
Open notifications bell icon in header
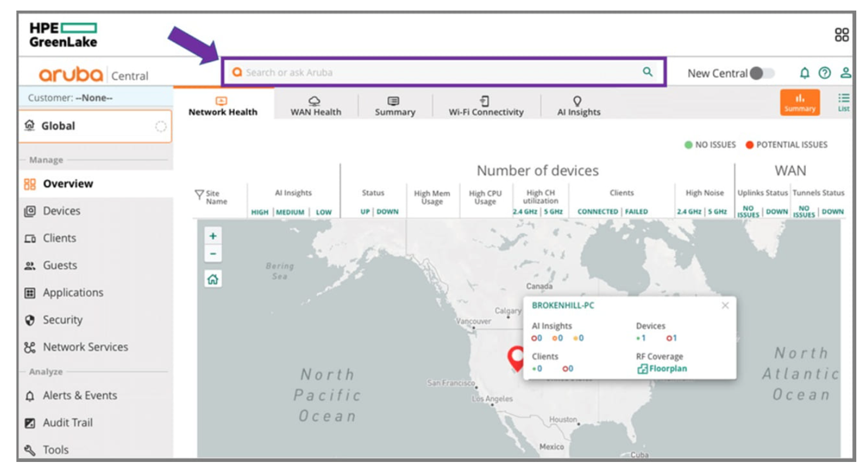[805, 73]
